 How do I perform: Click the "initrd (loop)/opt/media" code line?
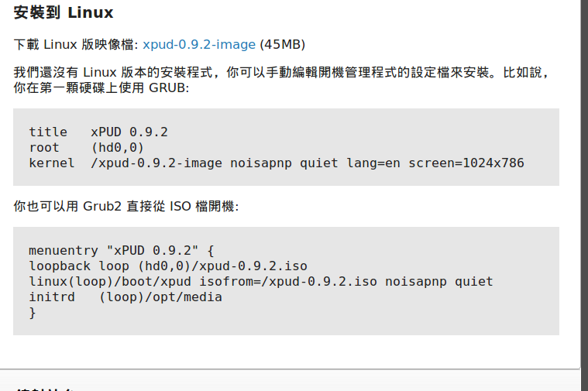(x=126, y=297)
